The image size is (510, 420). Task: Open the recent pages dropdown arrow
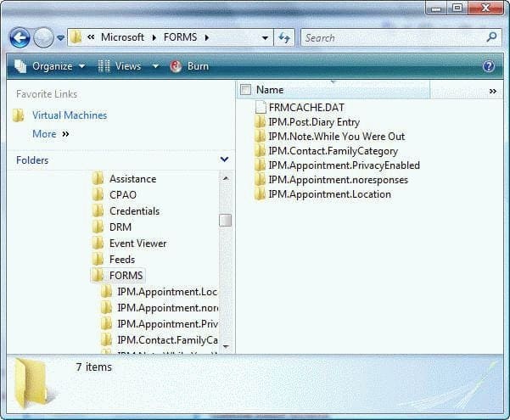click(60, 38)
